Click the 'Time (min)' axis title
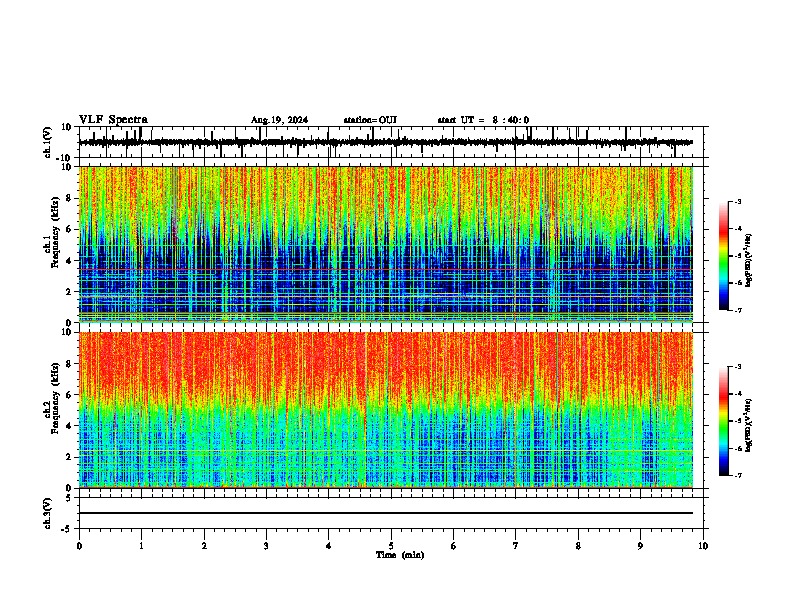 (x=400, y=555)
